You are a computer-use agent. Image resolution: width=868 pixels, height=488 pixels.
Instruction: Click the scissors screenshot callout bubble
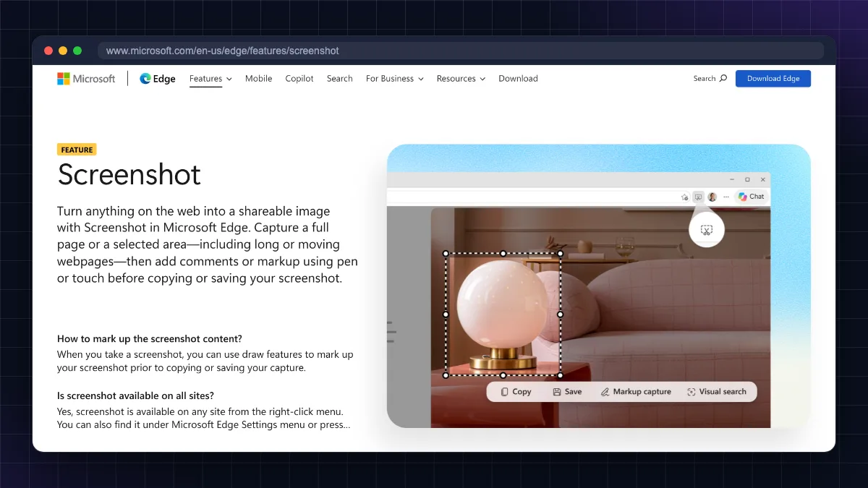(707, 230)
